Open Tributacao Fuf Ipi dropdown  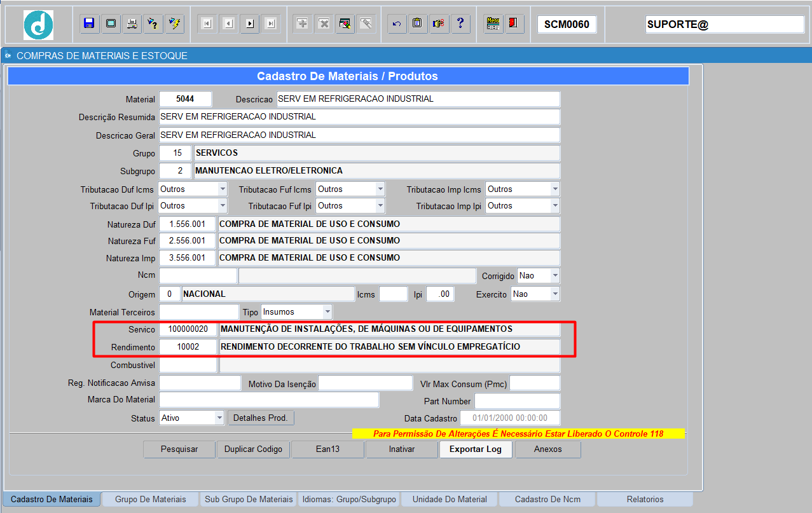380,205
